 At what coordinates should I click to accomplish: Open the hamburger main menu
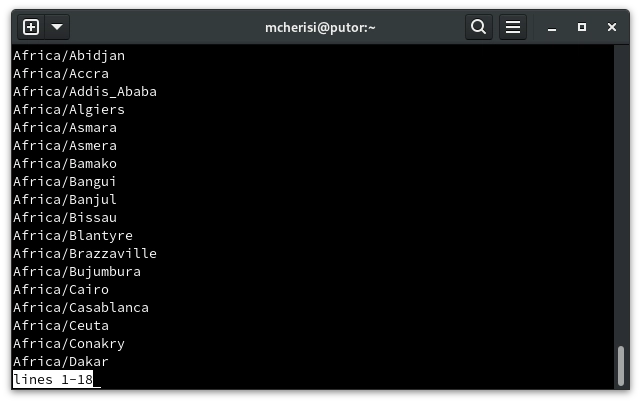(512, 27)
